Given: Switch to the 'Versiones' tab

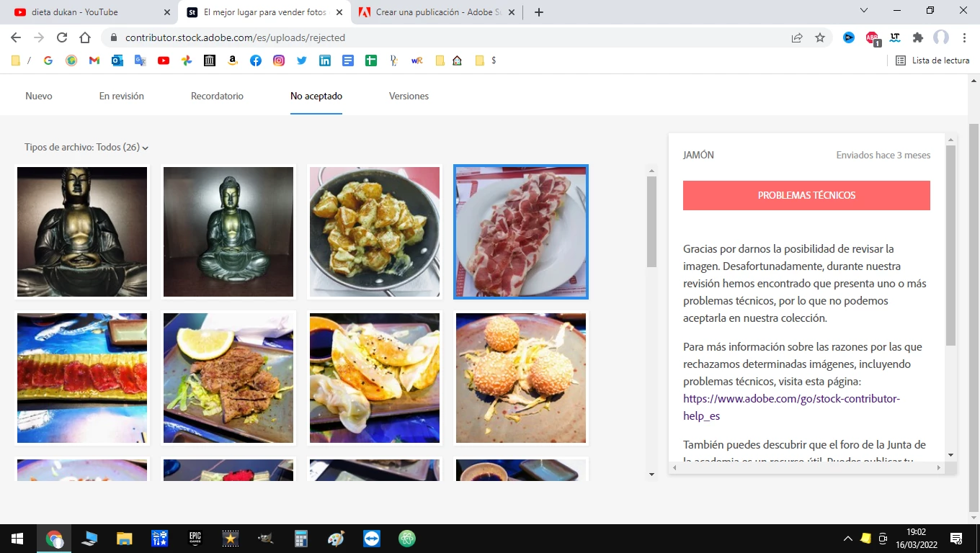Looking at the screenshot, I should coord(409,96).
